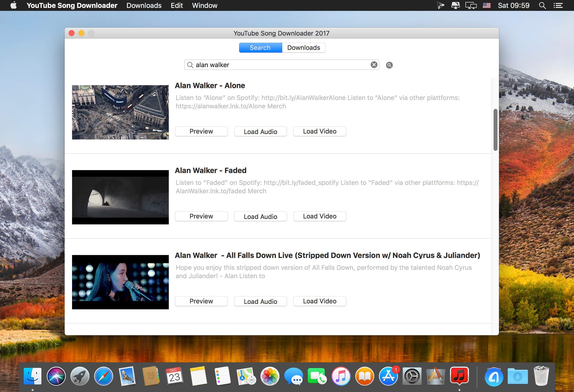Image resolution: width=574 pixels, height=392 pixels.
Task: Open Launchpad from the Dock
Action: (80, 376)
